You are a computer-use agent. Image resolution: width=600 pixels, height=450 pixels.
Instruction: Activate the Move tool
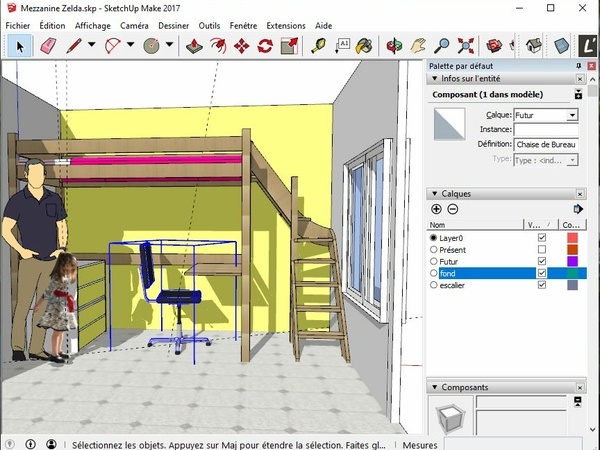(242, 46)
